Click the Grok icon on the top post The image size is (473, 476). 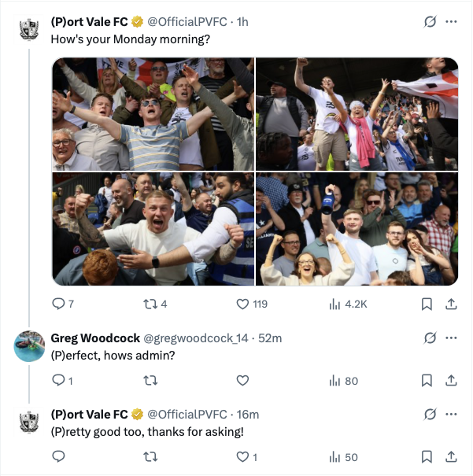[x=430, y=21]
